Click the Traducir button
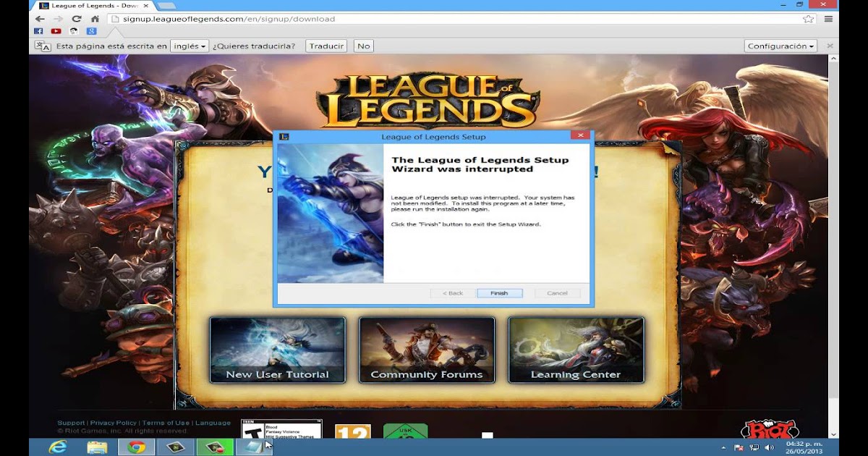This screenshot has width=868, height=456. (x=326, y=46)
